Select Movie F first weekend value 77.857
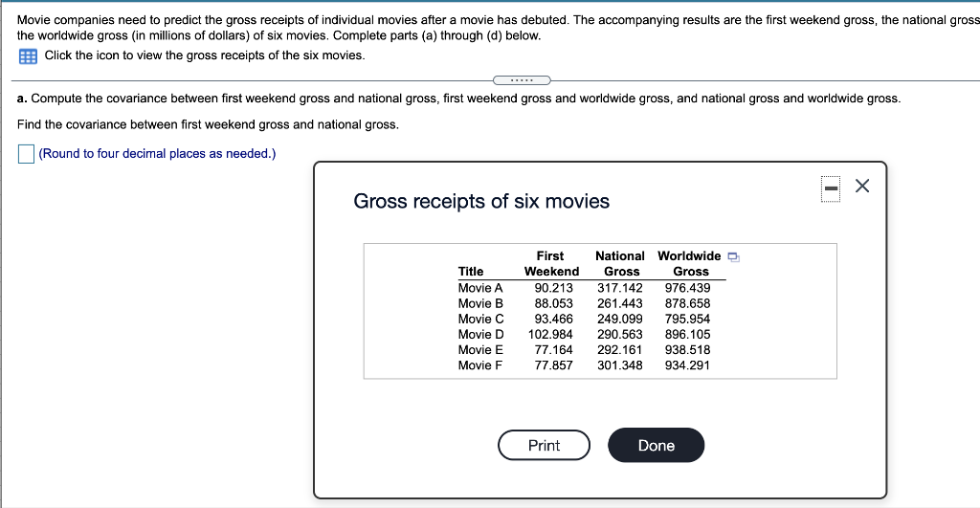 [553, 365]
